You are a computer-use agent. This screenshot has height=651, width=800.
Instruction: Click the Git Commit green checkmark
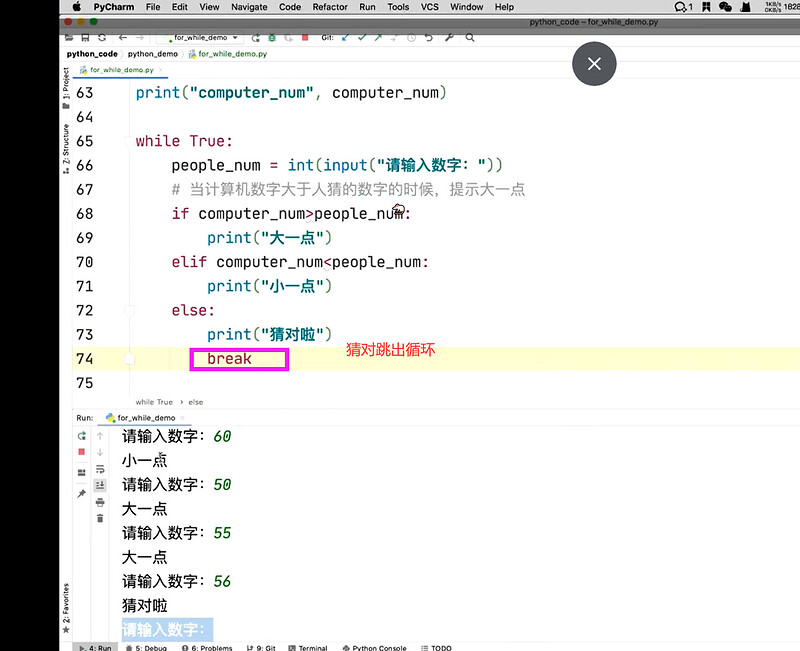pyautogui.click(x=362, y=38)
